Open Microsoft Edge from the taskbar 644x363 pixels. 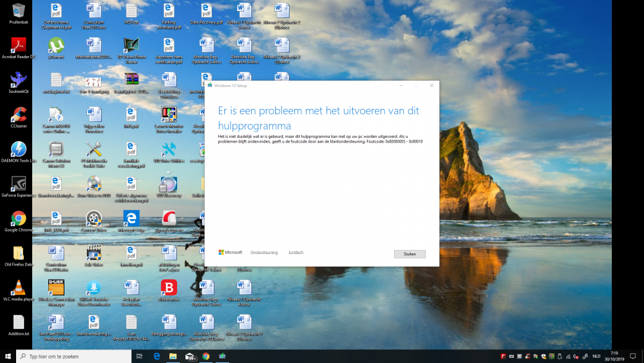(x=156, y=356)
